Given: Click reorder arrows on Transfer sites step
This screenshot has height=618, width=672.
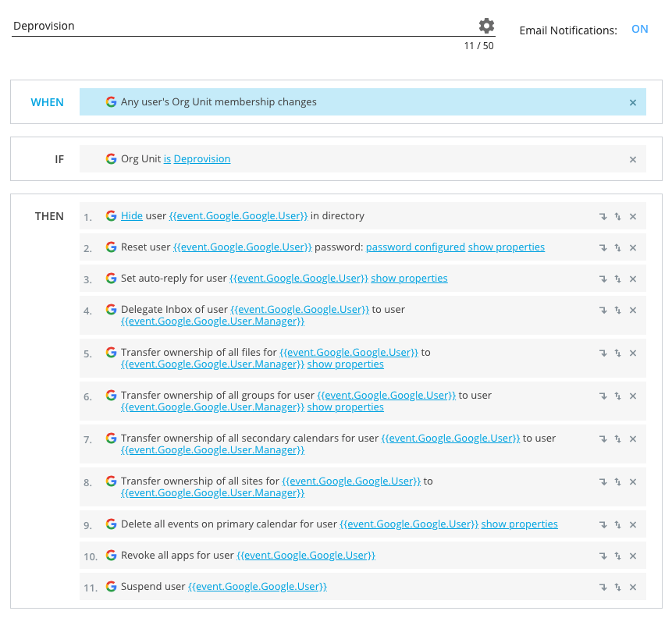Looking at the screenshot, I should (617, 481).
